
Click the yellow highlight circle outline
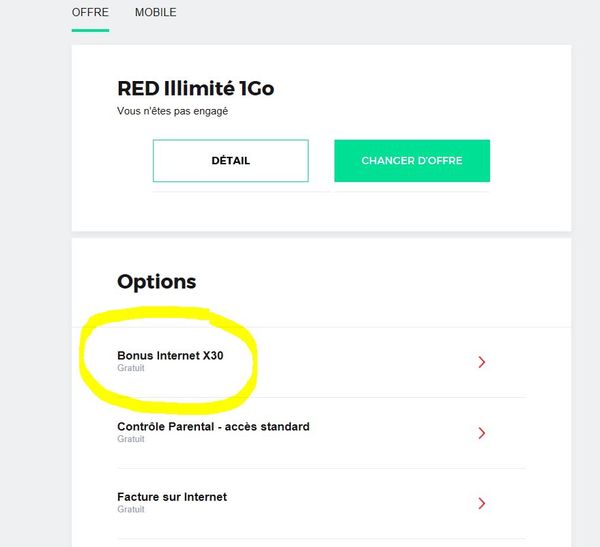[x=256, y=360]
